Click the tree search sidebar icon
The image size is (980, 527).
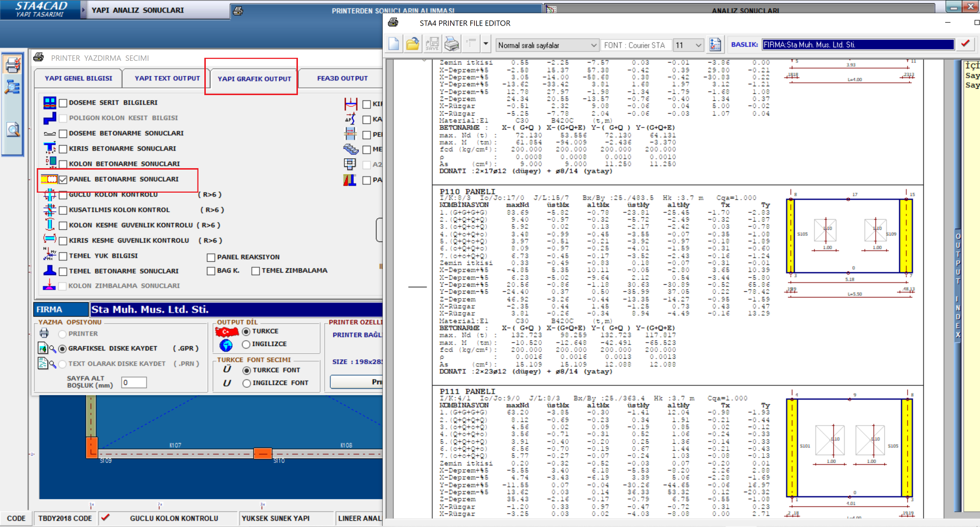pyautogui.click(x=13, y=88)
